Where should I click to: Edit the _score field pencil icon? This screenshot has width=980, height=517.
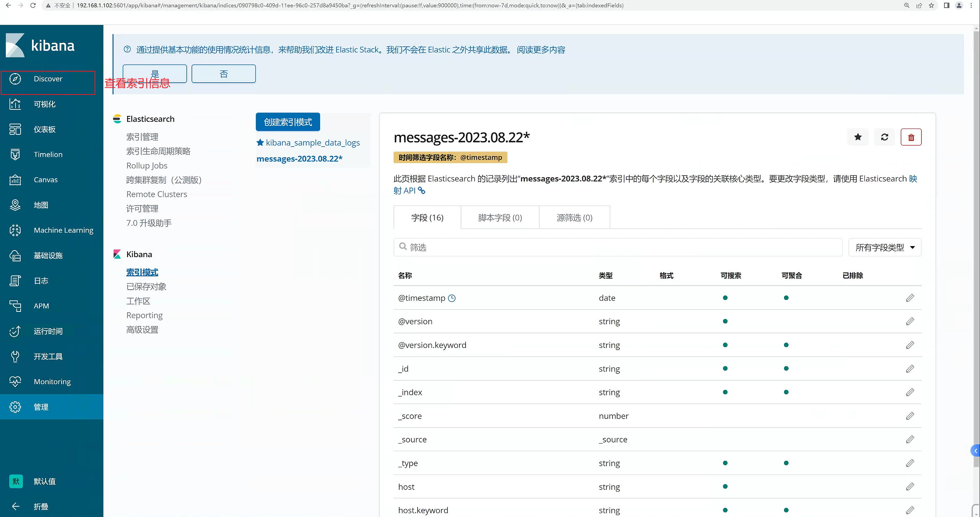pyautogui.click(x=910, y=416)
